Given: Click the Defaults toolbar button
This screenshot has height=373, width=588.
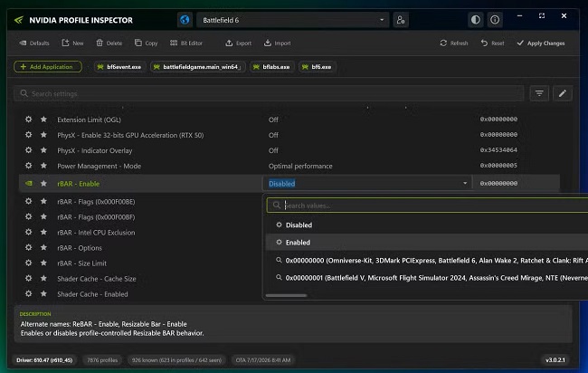Looking at the screenshot, I should (34, 43).
